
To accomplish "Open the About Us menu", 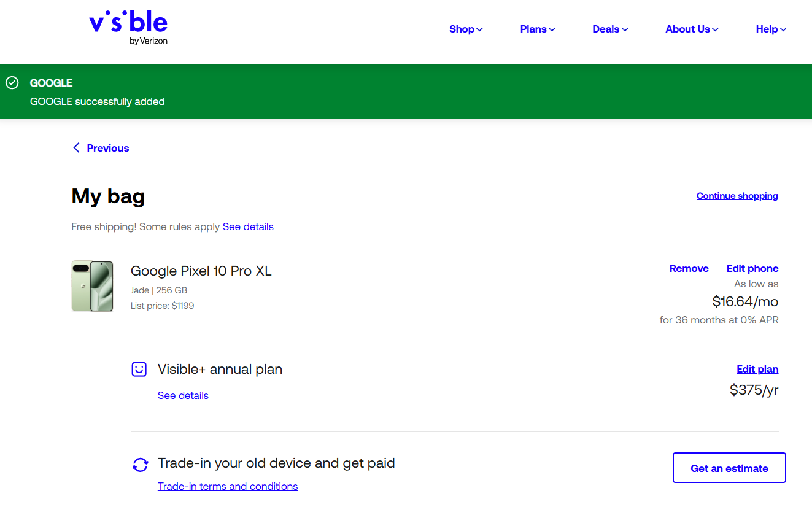I will click(692, 29).
